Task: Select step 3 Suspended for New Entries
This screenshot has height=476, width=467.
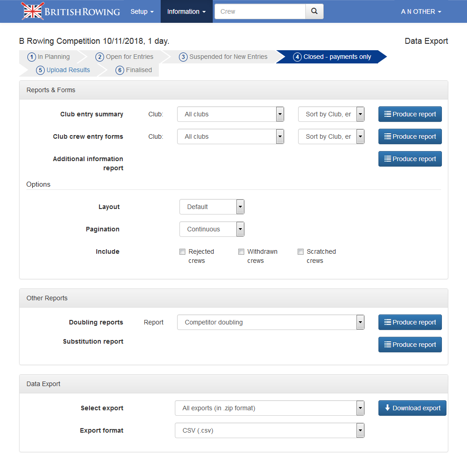Action: (x=224, y=57)
